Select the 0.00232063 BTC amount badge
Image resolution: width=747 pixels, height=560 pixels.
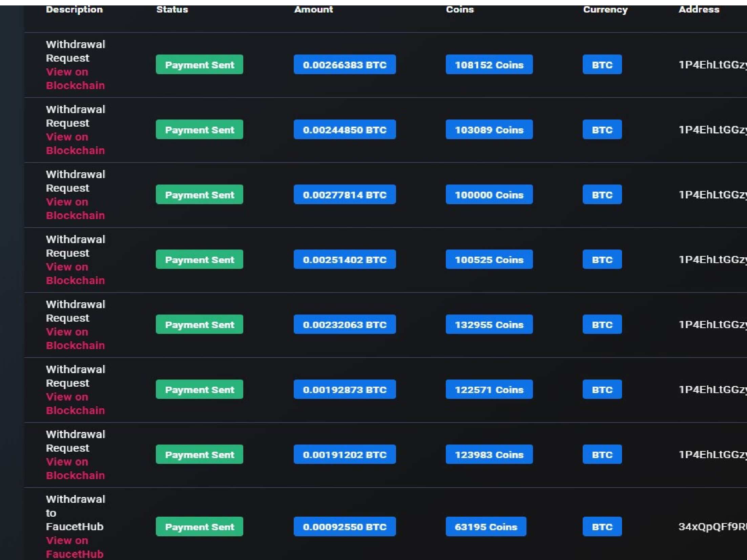(x=345, y=324)
